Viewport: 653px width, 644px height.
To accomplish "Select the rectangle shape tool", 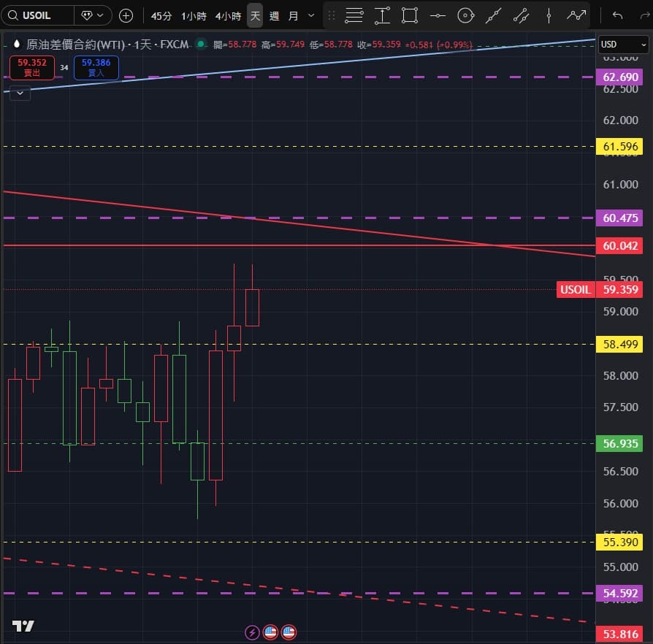I will tap(409, 15).
